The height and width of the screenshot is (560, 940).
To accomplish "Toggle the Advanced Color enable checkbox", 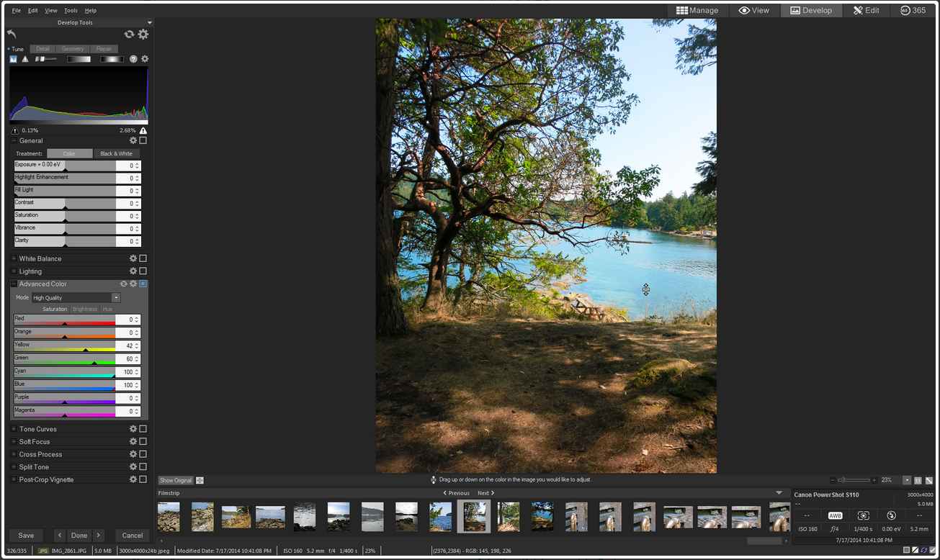I will pyautogui.click(x=143, y=284).
